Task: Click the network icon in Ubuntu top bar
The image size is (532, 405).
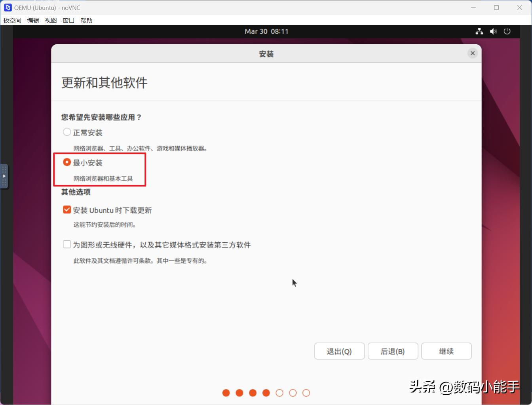Action: tap(479, 31)
